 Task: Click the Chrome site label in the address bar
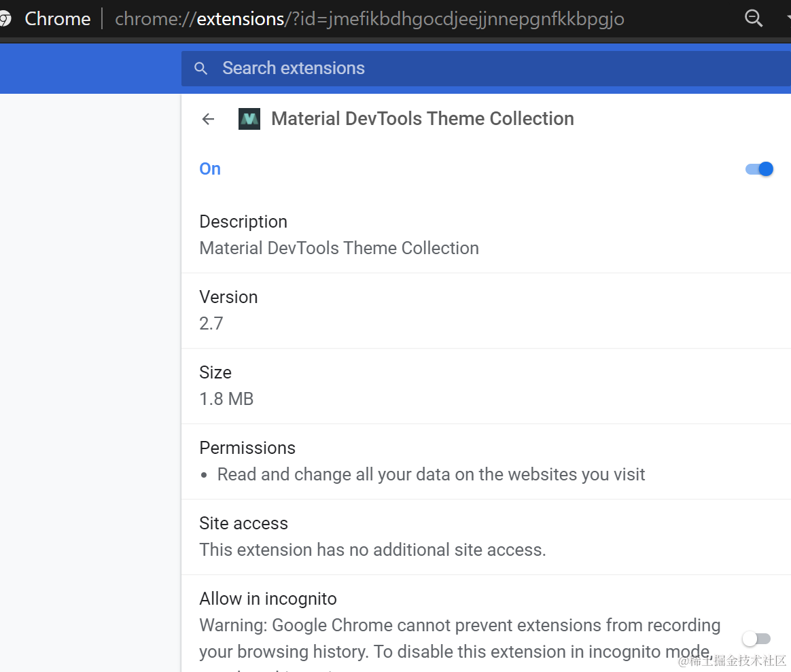(58, 19)
